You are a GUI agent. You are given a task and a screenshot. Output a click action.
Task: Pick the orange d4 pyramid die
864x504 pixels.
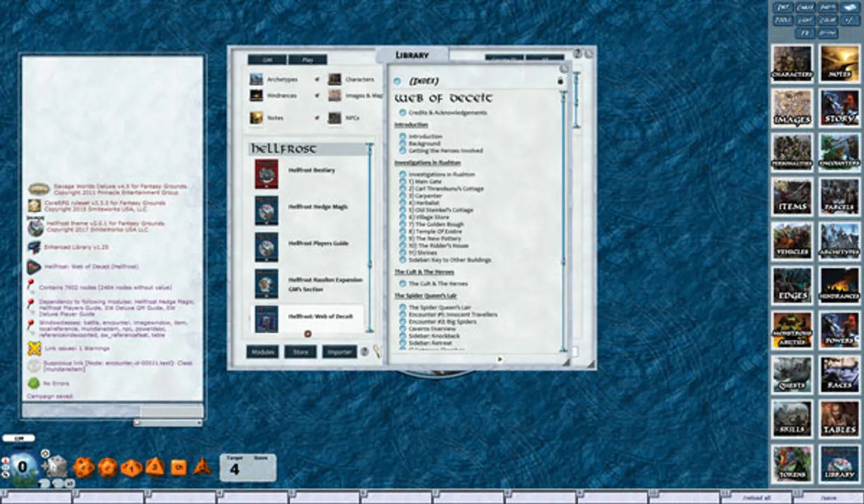202,465
